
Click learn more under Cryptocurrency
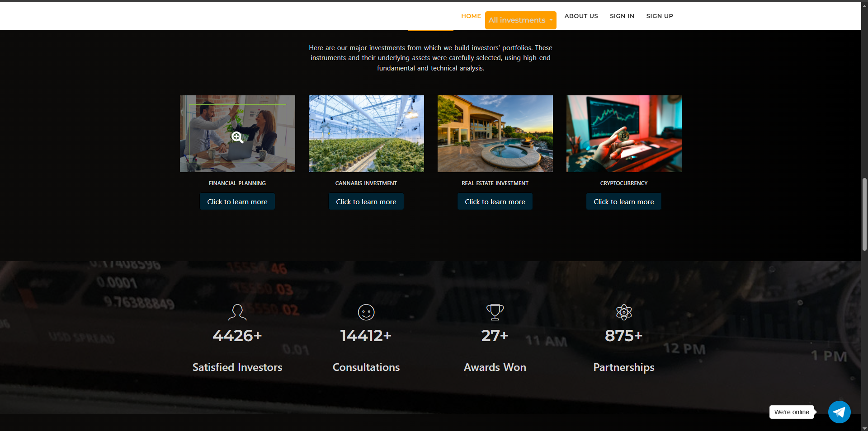coord(624,201)
